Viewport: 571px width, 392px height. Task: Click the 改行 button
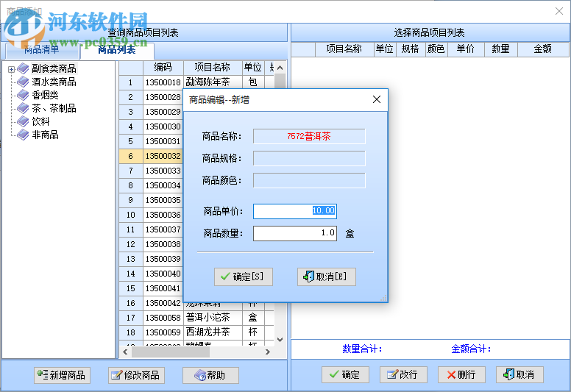click(403, 374)
